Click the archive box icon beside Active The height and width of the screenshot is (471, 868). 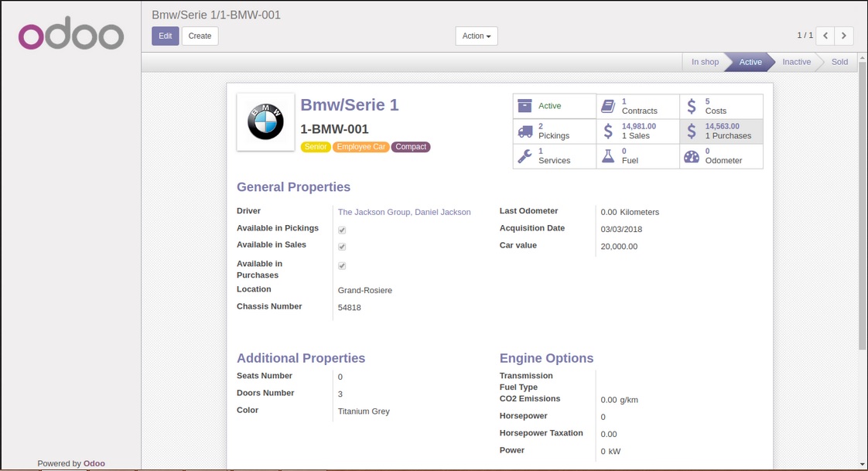(x=525, y=106)
